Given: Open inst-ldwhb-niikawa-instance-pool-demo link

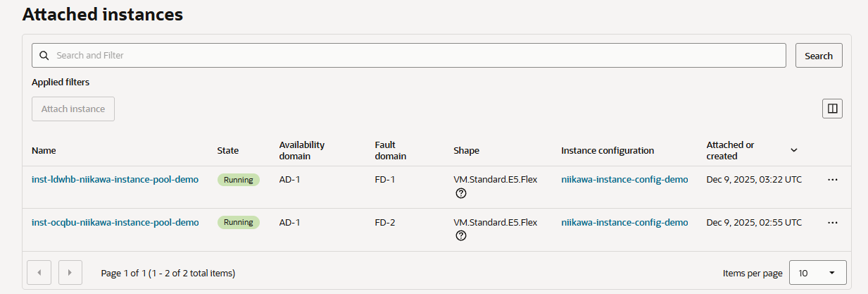Looking at the screenshot, I should 115,180.
